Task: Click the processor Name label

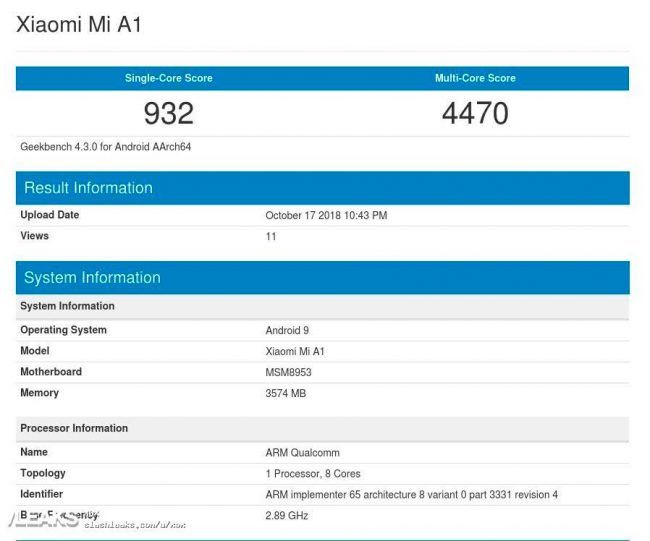Action: (34, 452)
